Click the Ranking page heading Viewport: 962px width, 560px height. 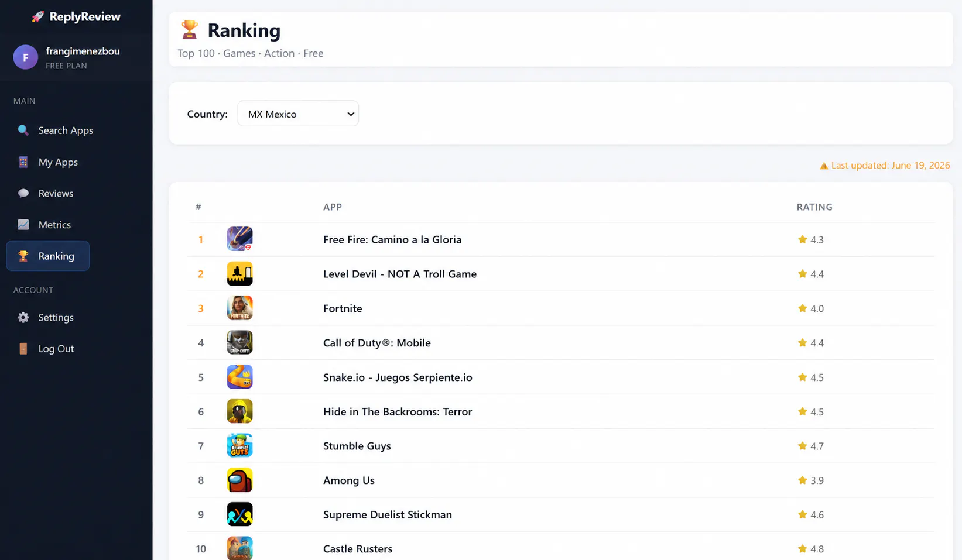pyautogui.click(x=244, y=30)
